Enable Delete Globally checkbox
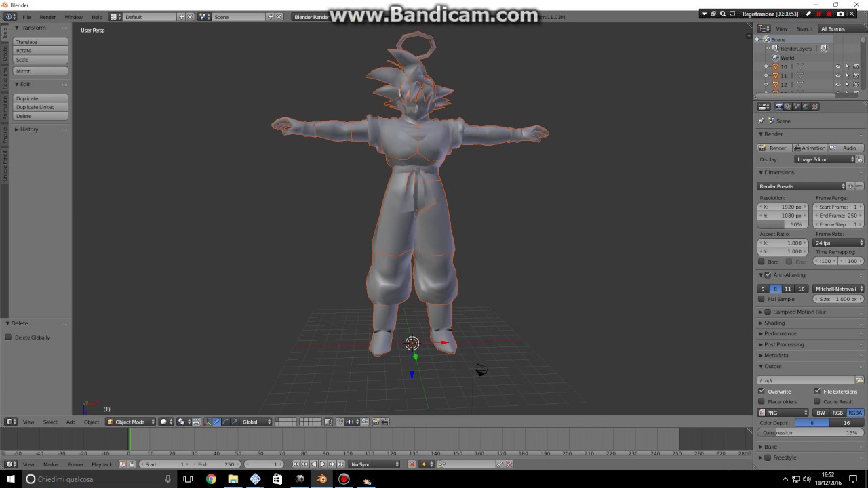Viewport: 868px width, 488px height. pos(8,338)
